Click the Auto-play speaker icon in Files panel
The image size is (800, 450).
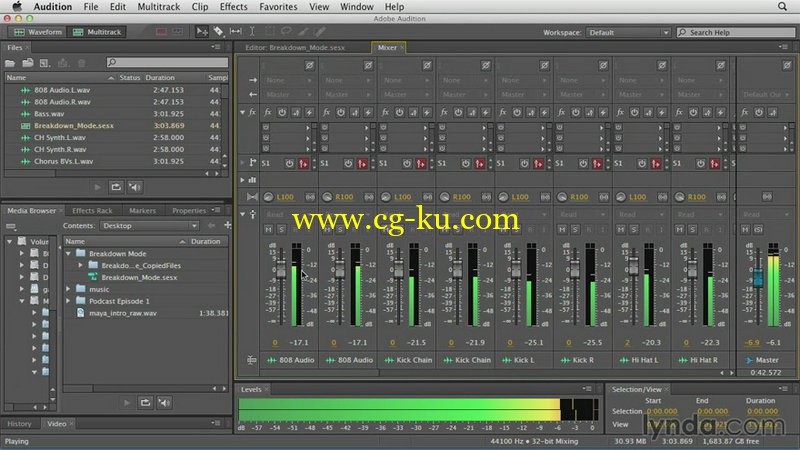[x=135, y=187]
